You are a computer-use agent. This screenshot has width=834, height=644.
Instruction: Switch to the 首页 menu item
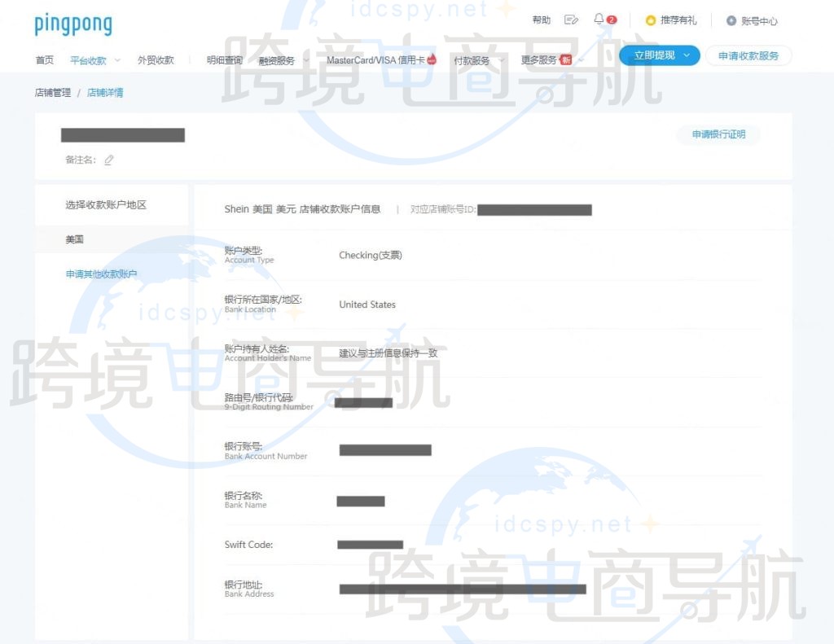point(44,59)
